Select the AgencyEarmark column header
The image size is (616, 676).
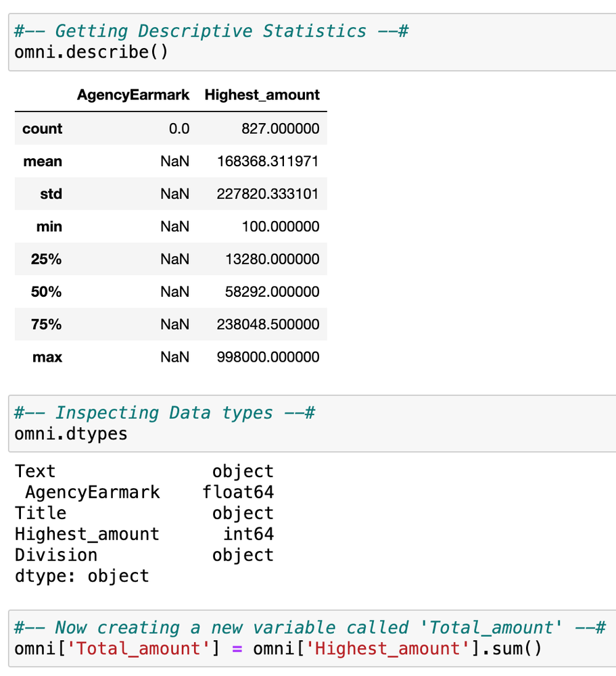pyautogui.click(x=133, y=95)
